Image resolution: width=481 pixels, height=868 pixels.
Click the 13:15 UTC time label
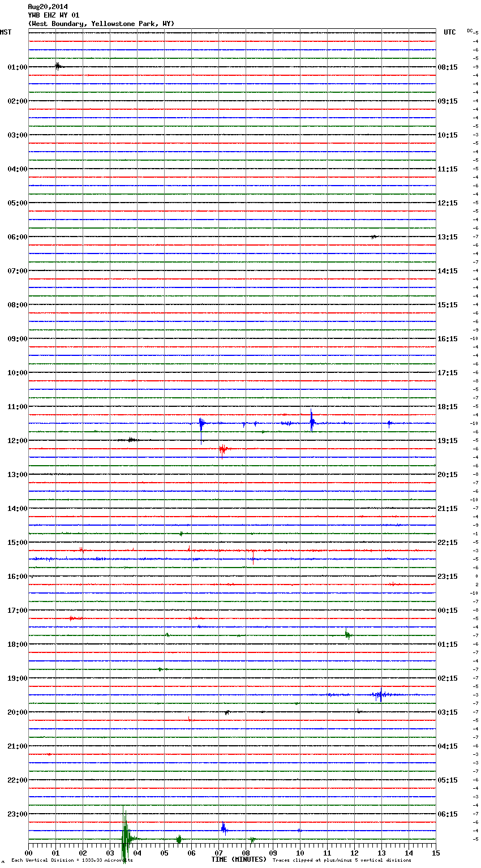[x=448, y=237]
